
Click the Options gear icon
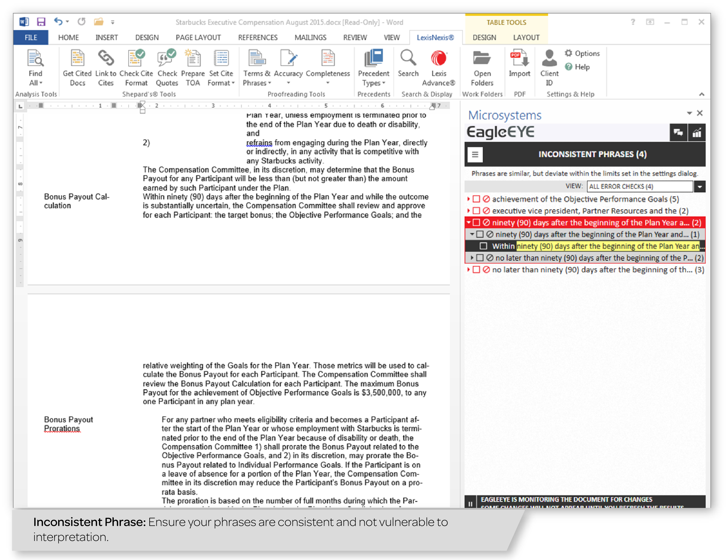(568, 53)
